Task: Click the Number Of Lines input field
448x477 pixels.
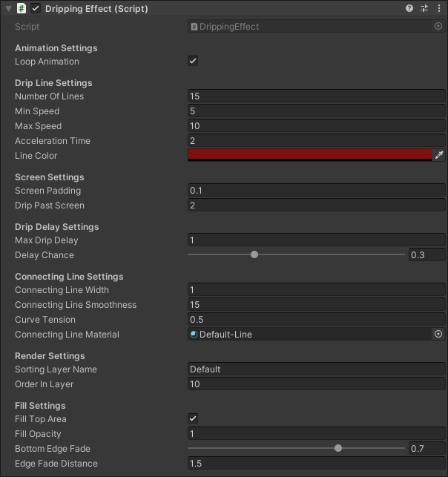Action: (316, 96)
